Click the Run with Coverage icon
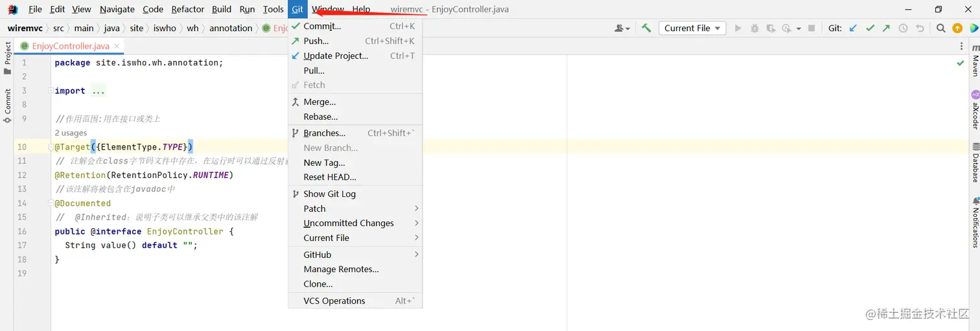This screenshot has height=331, width=980. (771, 28)
